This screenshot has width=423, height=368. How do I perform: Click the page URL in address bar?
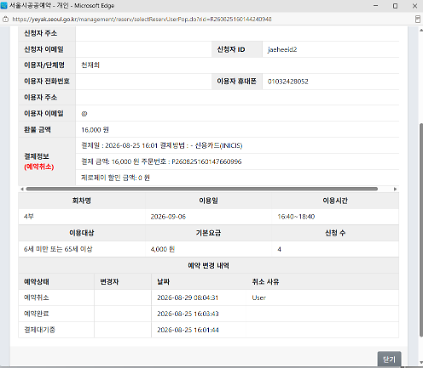(142, 19)
